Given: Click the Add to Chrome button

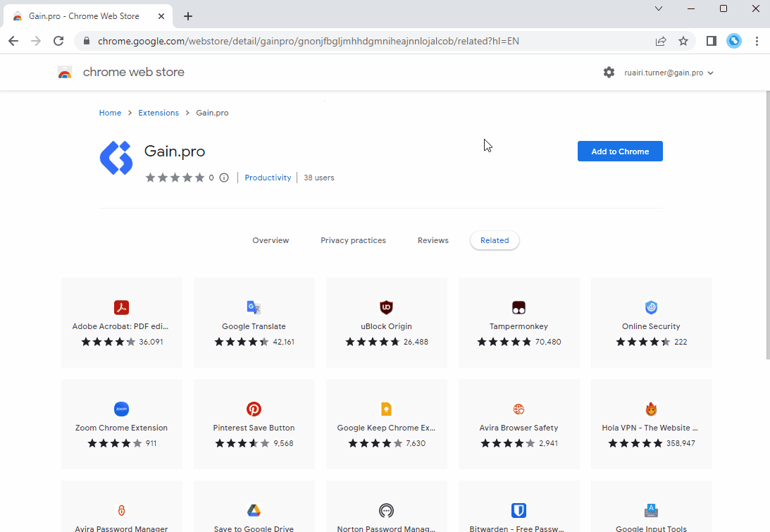Looking at the screenshot, I should pyautogui.click(x=619, y=151).
